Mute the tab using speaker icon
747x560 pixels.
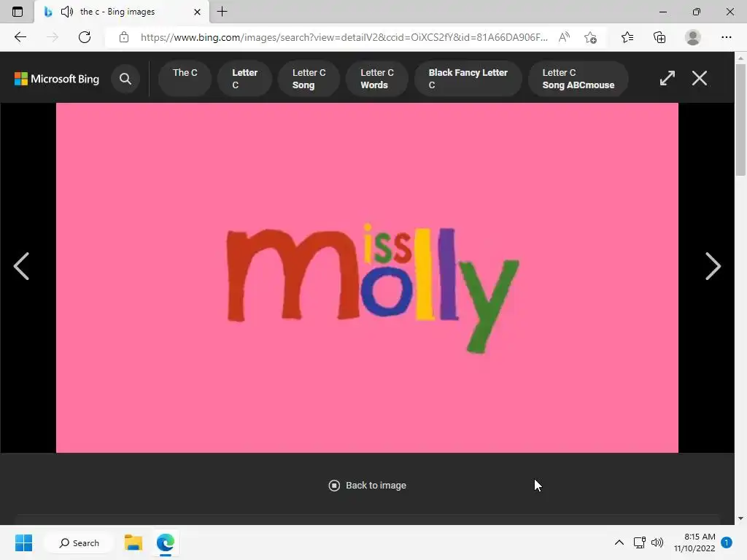[x=66, y=12]
